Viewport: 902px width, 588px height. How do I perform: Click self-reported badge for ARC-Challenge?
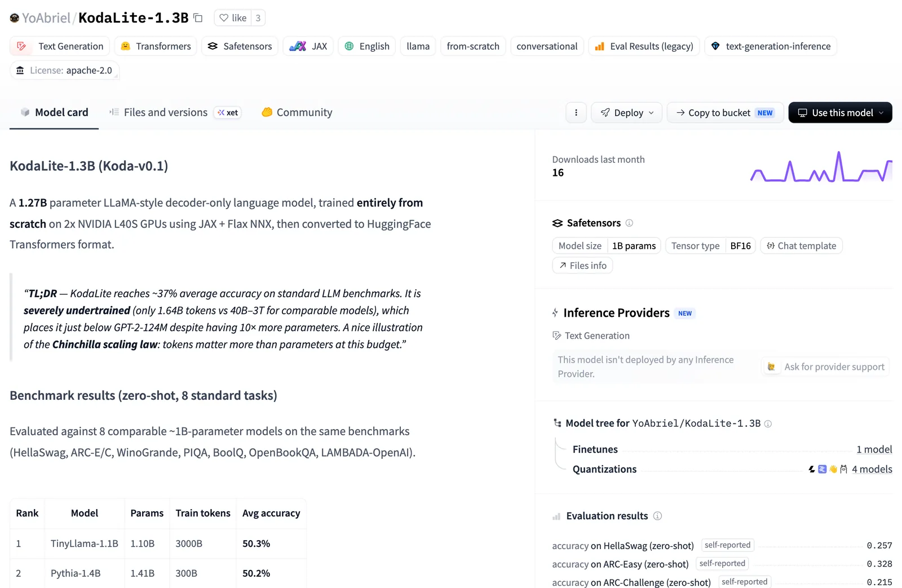coord(744,581)
